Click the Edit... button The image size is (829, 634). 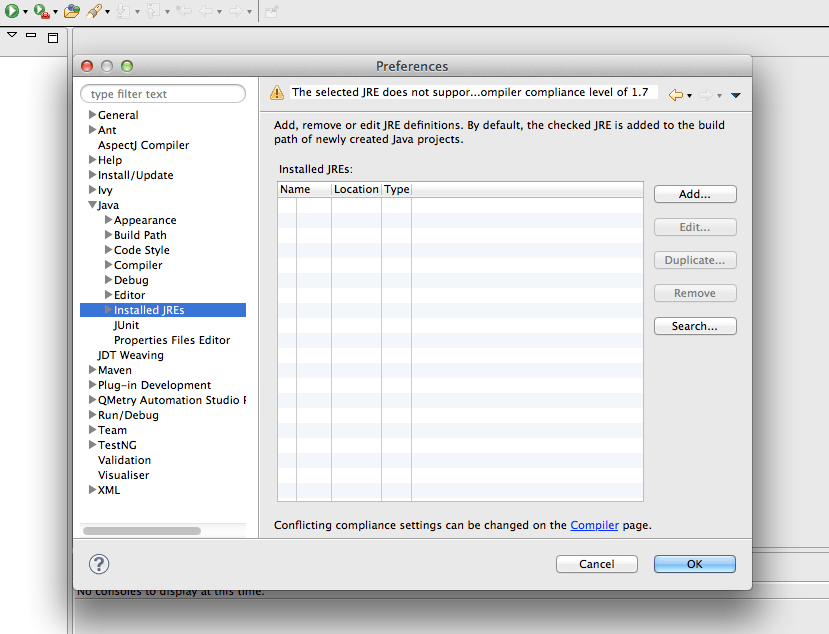[695, 227]
